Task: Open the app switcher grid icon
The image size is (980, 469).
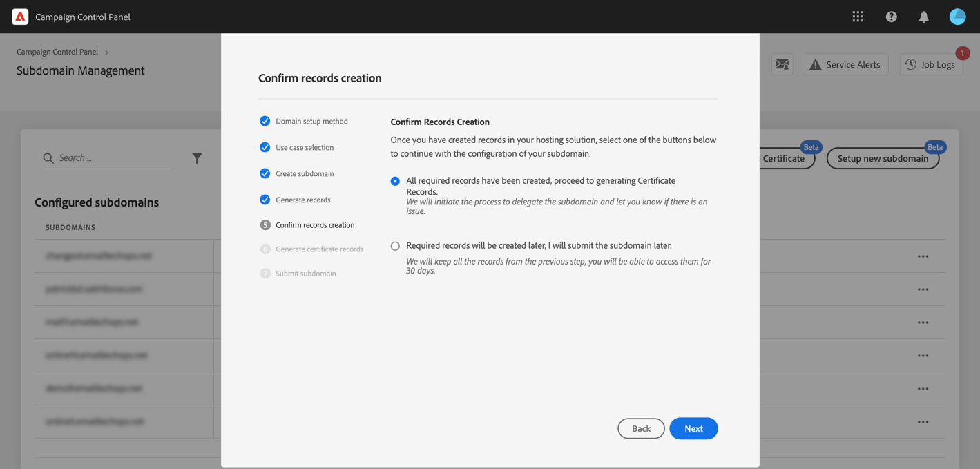Action: click(858, 17)
